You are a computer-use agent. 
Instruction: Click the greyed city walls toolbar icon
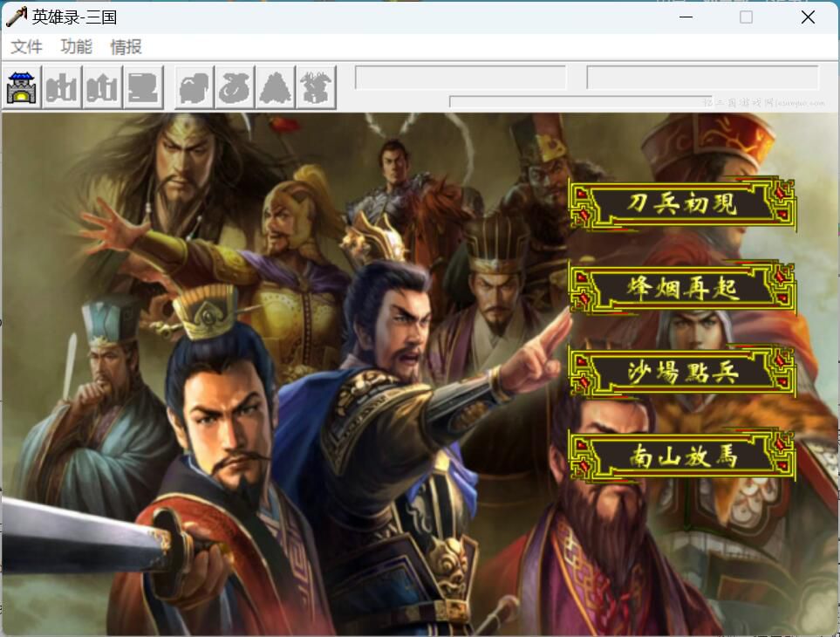click(x=62, y=87)
